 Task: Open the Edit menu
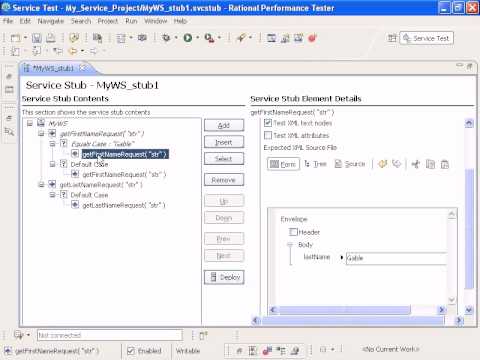25,21
